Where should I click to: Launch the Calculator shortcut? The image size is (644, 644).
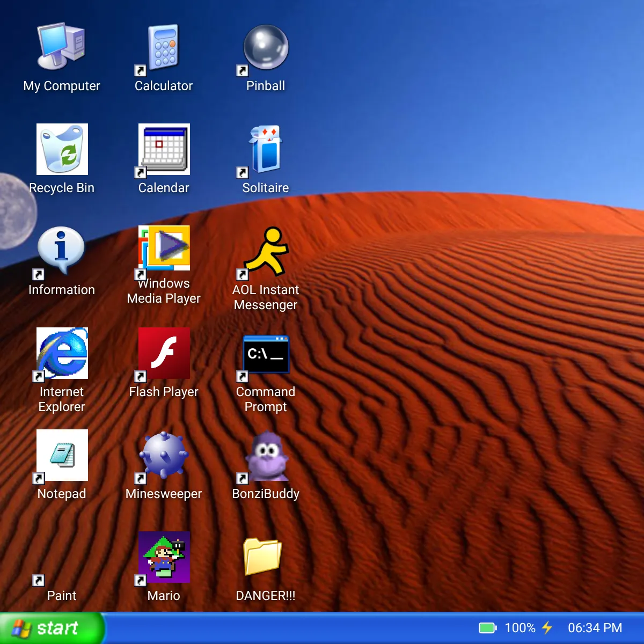point(164,47)
